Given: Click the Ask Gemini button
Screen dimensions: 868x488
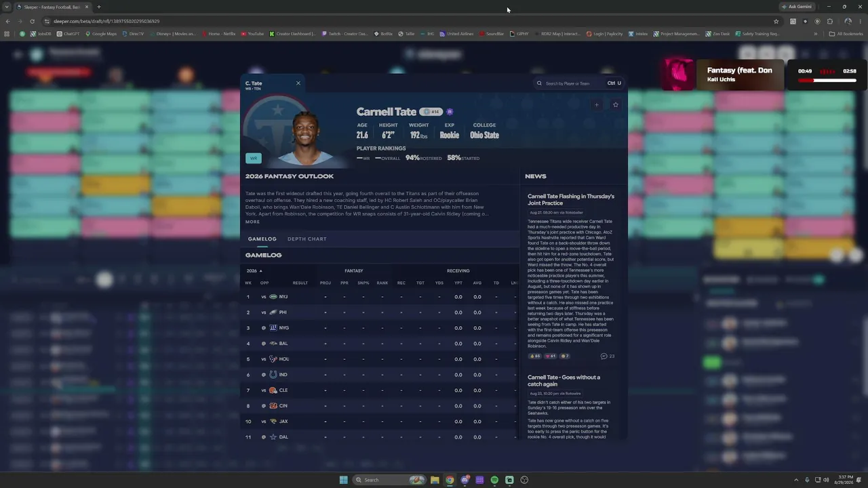Looking at the screenshot, I should 797,7.
